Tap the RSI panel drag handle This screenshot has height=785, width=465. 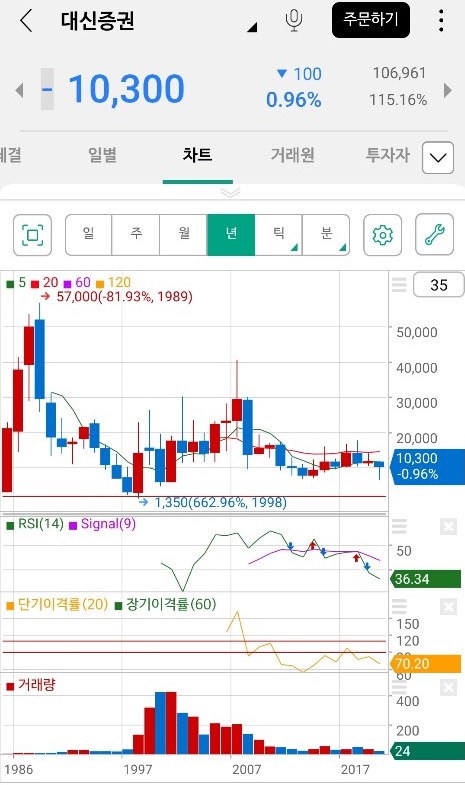coord(399,527)
